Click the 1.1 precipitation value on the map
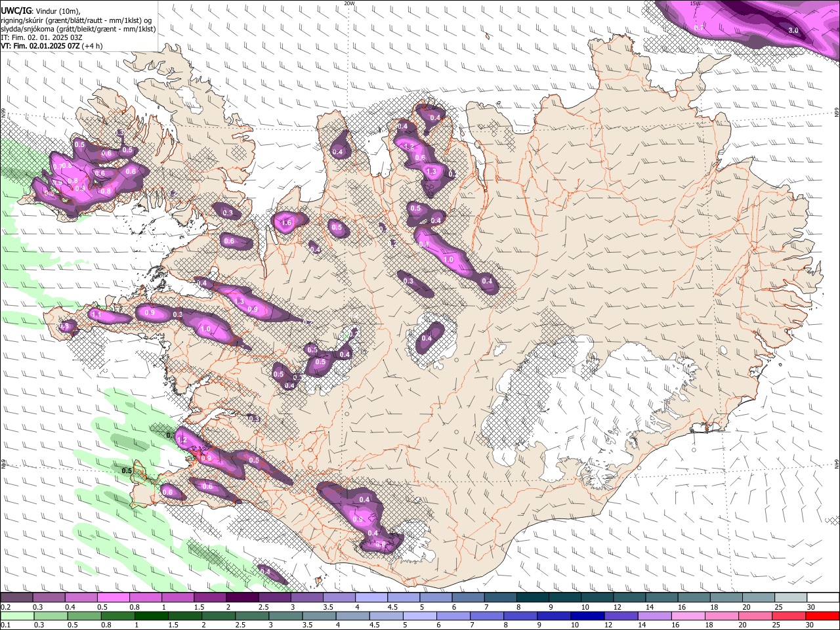Image resolution: width=840 pixels, height=630 pixels. [x=96, y=316]
